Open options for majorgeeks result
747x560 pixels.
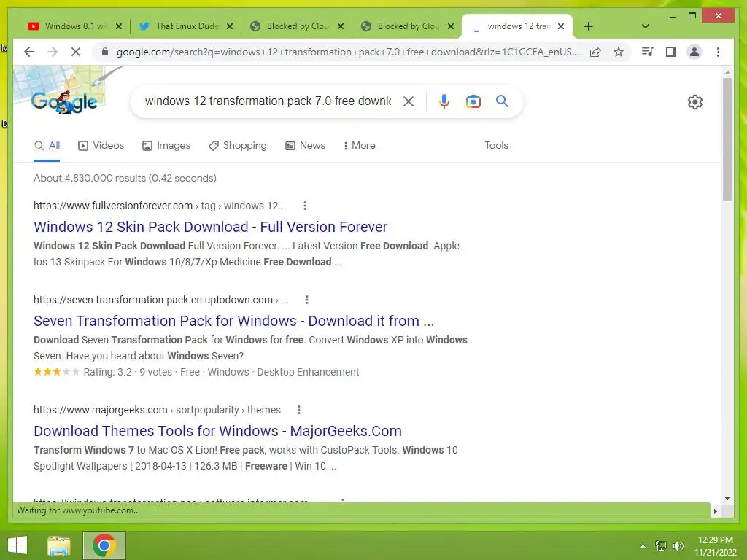(298, 410)
